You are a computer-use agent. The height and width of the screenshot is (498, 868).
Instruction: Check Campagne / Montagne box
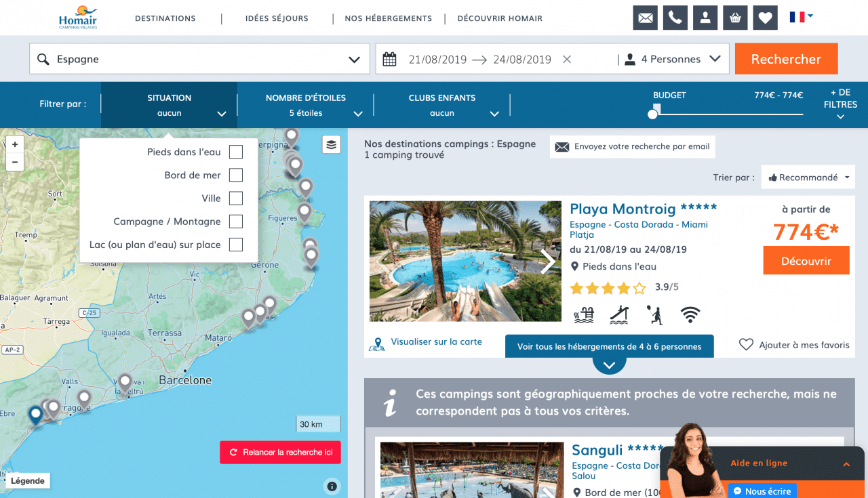[235, 222]
